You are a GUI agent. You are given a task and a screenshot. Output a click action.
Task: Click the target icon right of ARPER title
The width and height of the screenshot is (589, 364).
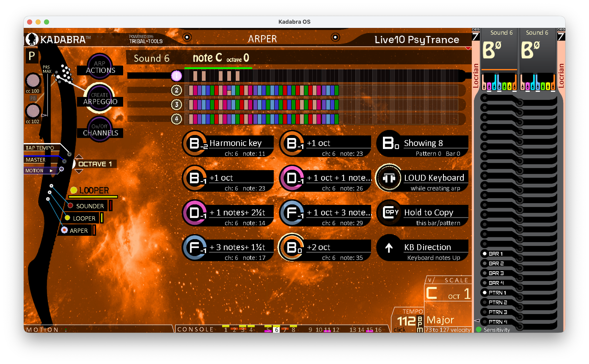point(335,37)
